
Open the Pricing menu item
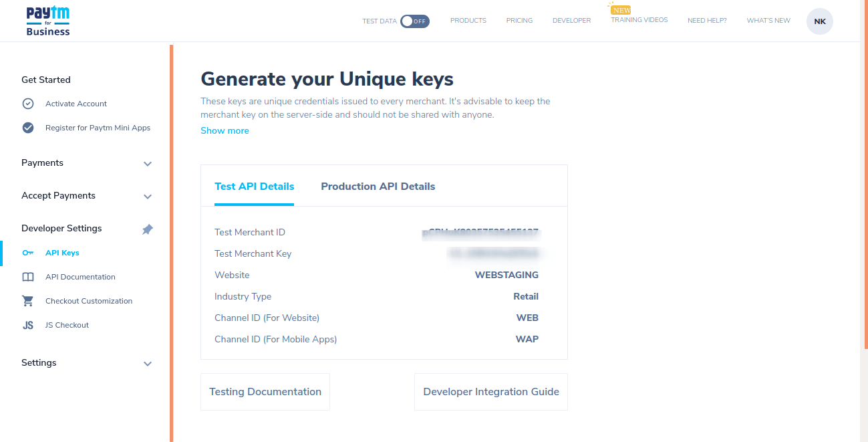[519, 21]
